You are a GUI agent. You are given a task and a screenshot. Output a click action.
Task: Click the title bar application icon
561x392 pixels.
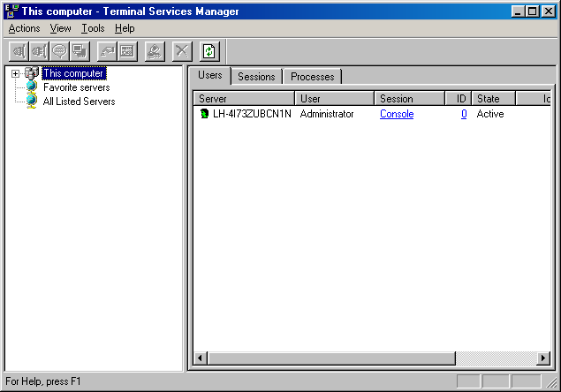tap(12, 11)
